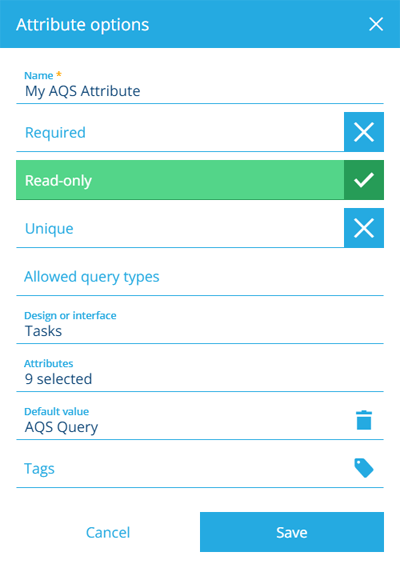Close the Attribute options dialog
Screen dimensions: 400x568
tap(376, 24)
